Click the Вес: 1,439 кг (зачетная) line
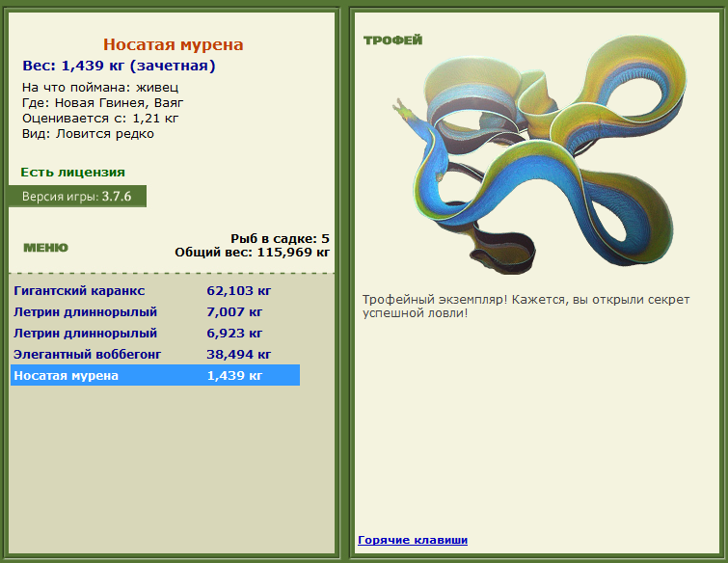The width and height of the screenshot is (728, 563). click(x=119, y=66)
